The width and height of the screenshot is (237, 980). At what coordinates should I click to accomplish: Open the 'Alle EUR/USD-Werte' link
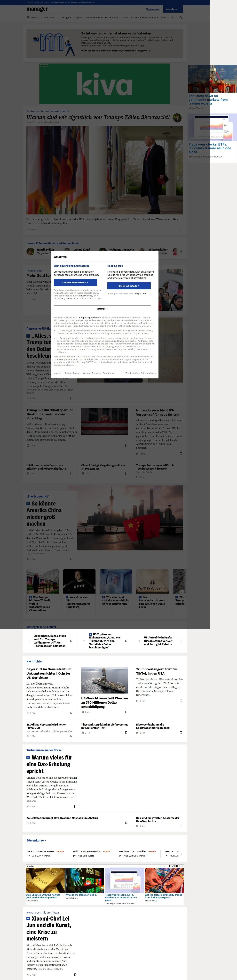pos(134,856)
